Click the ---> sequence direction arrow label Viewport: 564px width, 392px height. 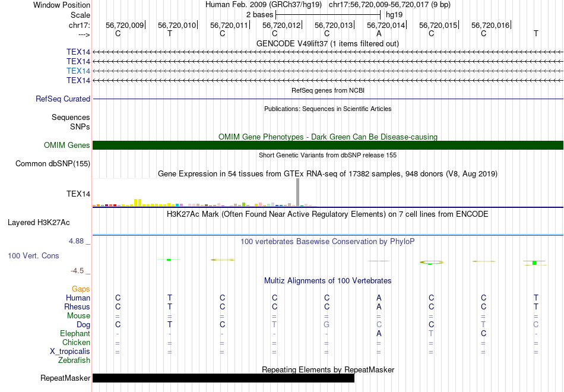click(84, 34)
